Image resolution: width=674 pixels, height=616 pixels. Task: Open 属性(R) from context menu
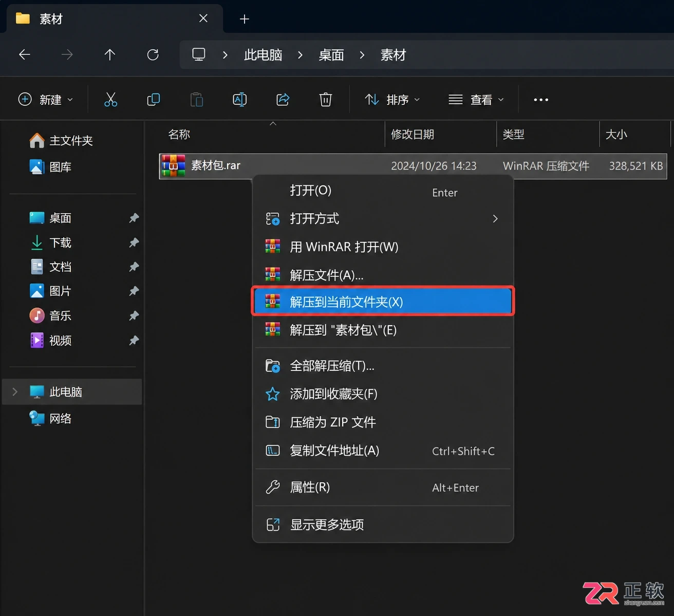click(383, 487)
